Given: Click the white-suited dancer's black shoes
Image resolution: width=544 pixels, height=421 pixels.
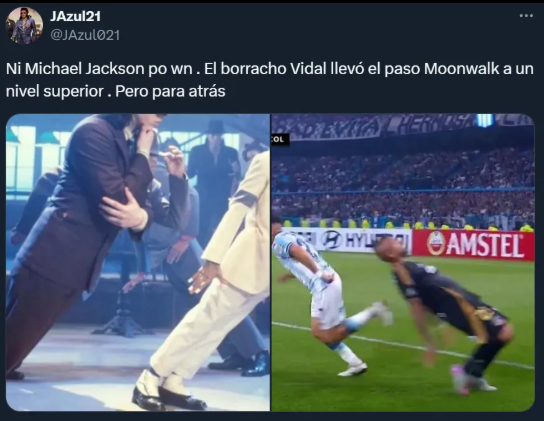Looking at the screenshot, I should 168,394.
